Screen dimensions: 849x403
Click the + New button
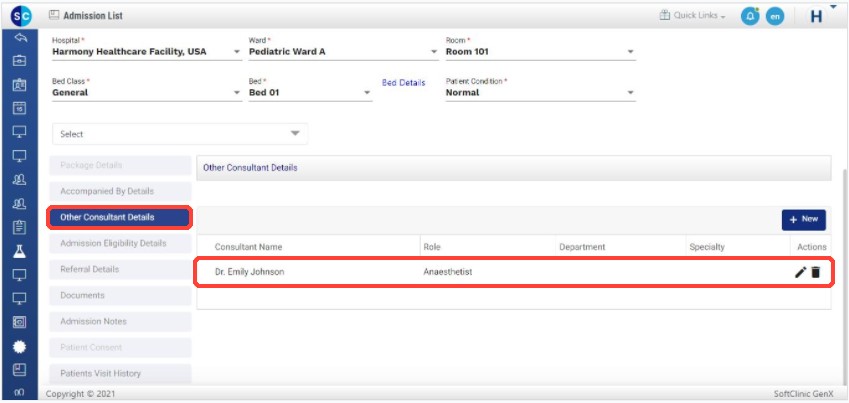pos(803,218)
